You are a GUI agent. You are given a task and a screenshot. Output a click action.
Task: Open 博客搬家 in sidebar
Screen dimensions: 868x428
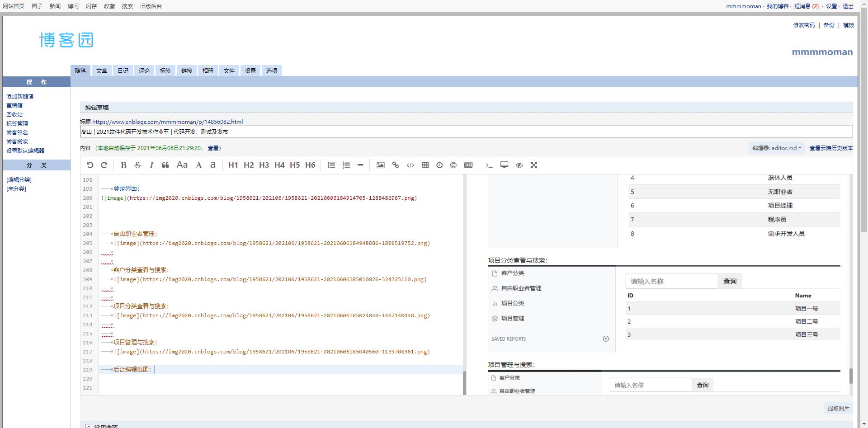pyautogui.click(x=17, y=142)
